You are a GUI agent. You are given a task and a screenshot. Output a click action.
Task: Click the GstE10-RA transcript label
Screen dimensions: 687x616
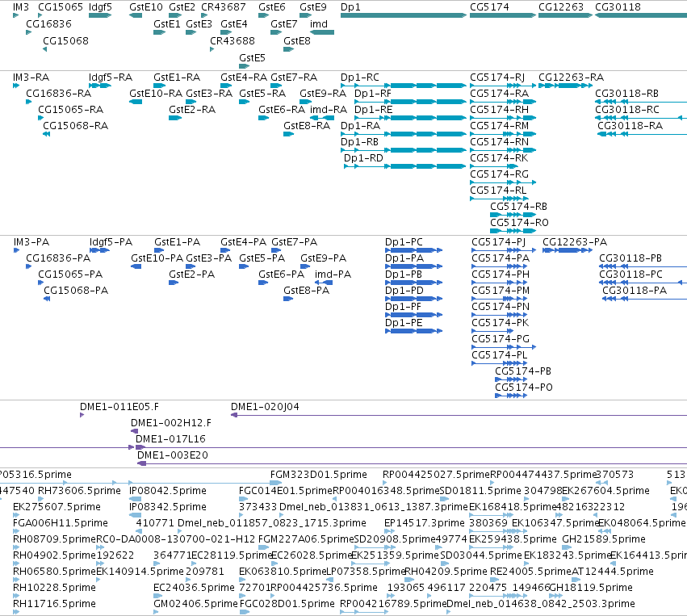[x=156, y=94]
